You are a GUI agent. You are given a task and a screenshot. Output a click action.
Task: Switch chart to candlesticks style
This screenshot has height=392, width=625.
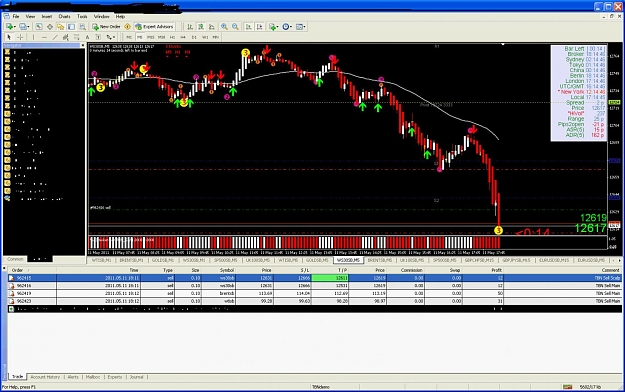click(x=201, y=27)
